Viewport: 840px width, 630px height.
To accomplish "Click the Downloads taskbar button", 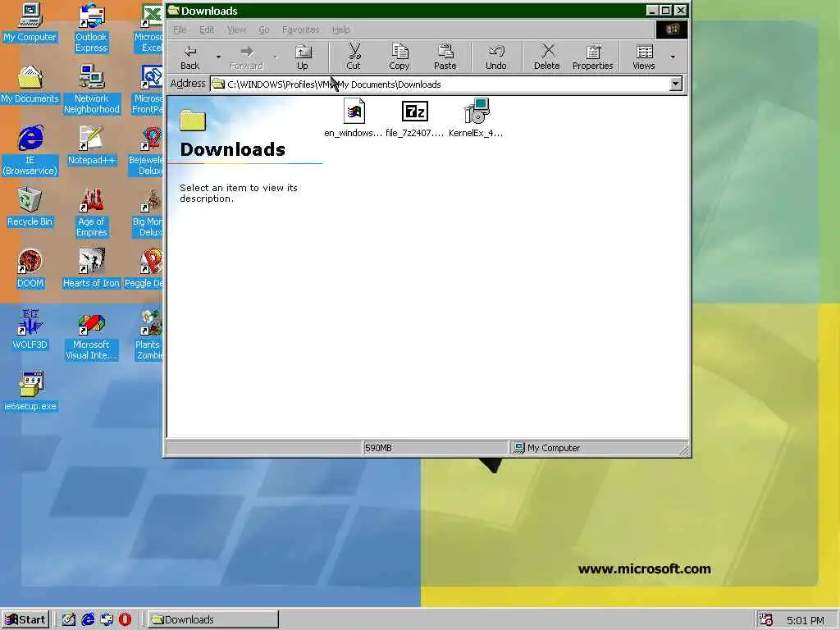I will [x=213, y=620].
